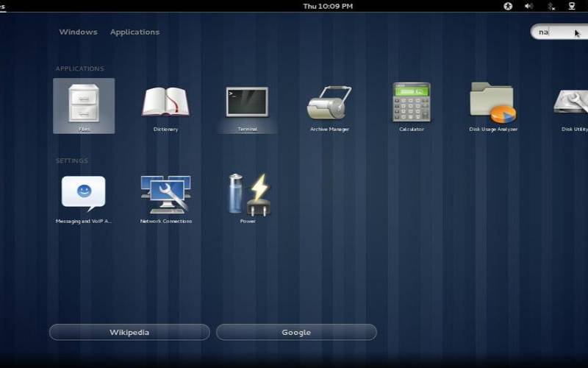588x368 pixels.
Task: Switch to the Windows view
Action: pos(78,32)
